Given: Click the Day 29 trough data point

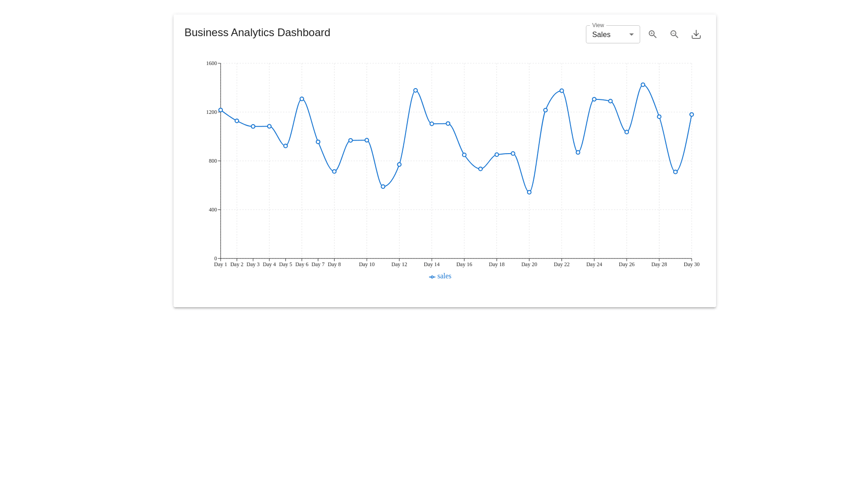Looking at the screenshot, I should coord(675,172).
